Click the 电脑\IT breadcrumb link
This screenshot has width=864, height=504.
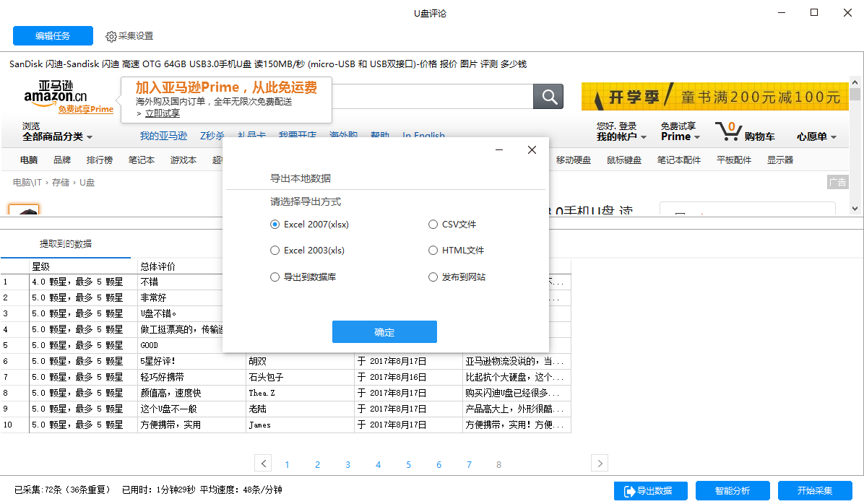pos(27,183)
